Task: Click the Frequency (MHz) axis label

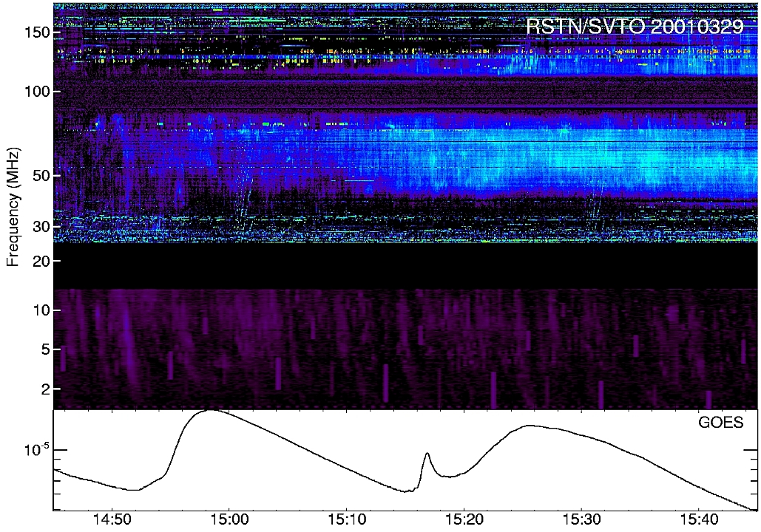Action: pyautogui.click(x=13, y=207)
